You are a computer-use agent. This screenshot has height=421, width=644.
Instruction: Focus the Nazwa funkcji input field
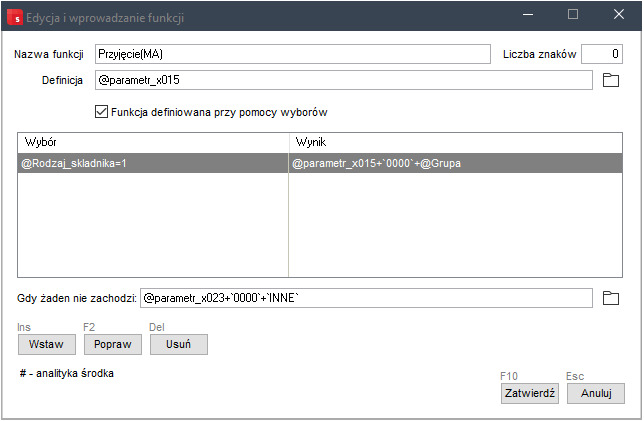[293, 54]
